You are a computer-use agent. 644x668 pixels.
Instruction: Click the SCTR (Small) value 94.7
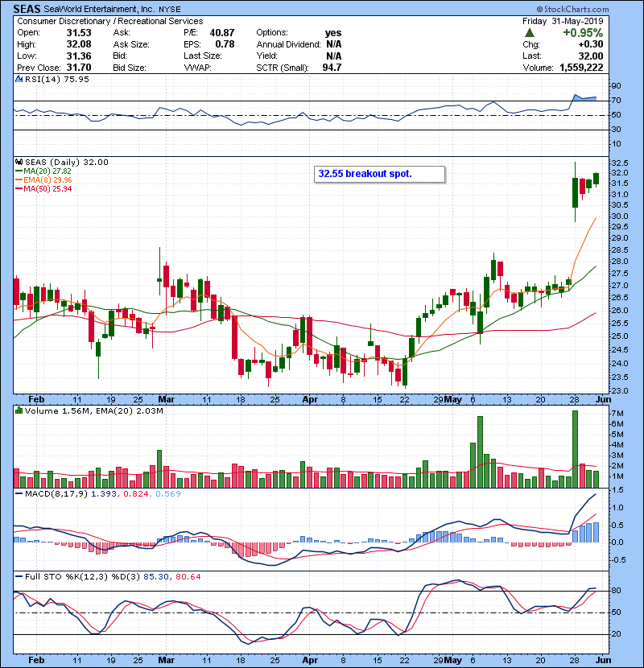332,68
